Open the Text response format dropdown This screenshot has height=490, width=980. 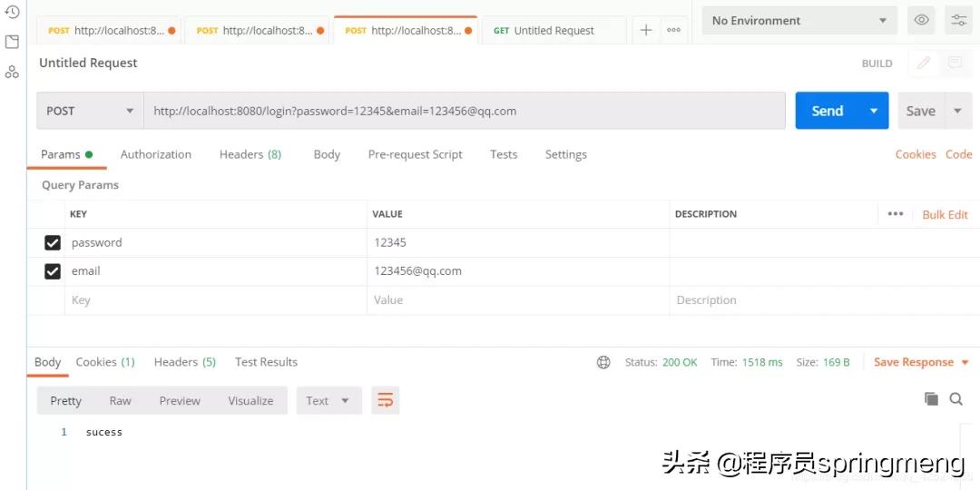tap(328, 401)
